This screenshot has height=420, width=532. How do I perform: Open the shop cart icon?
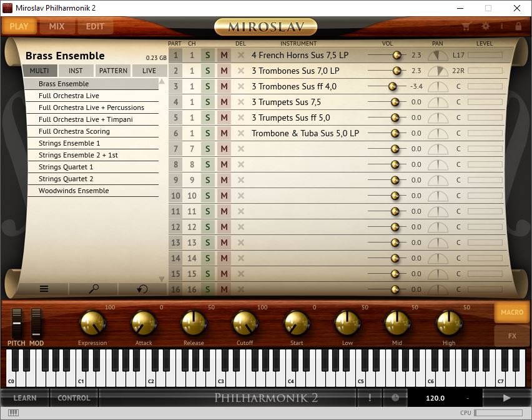point(466,26)
